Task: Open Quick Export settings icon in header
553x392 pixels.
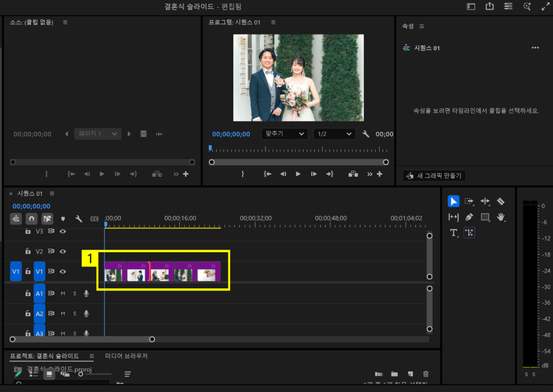Action: pyautogui.click(x=508, y=7)
